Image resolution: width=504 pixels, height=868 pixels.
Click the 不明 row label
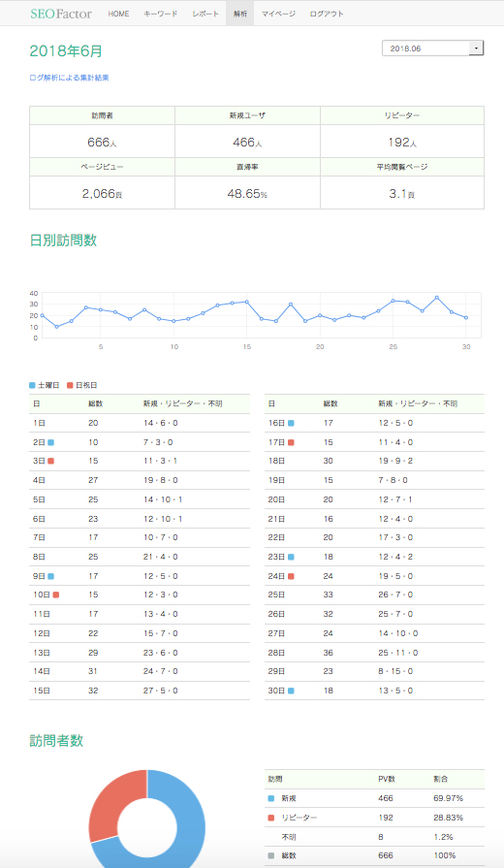click(289, 837)
